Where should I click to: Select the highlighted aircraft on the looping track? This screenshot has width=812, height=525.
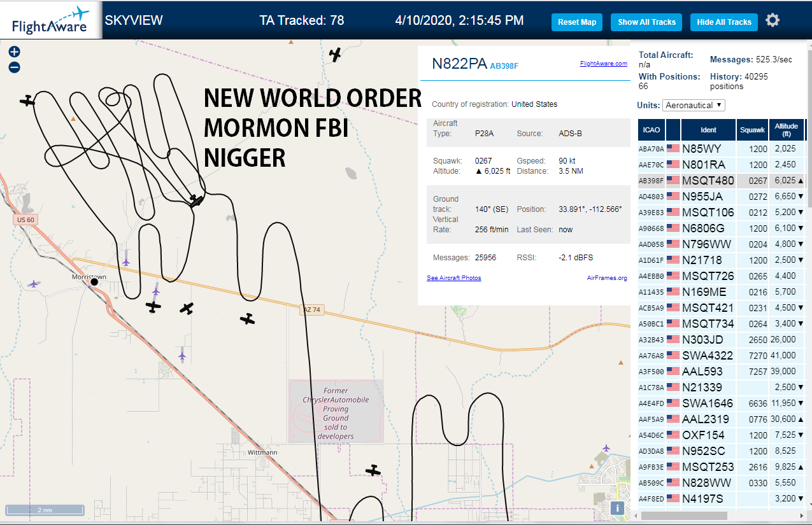coord(197,201)
